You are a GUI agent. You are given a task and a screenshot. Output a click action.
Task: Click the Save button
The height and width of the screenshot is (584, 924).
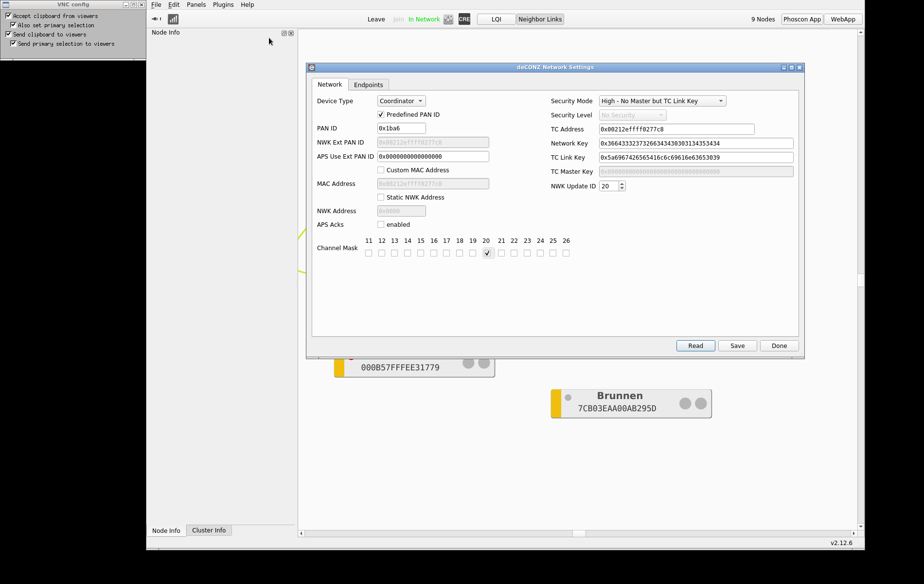(738, 346)
